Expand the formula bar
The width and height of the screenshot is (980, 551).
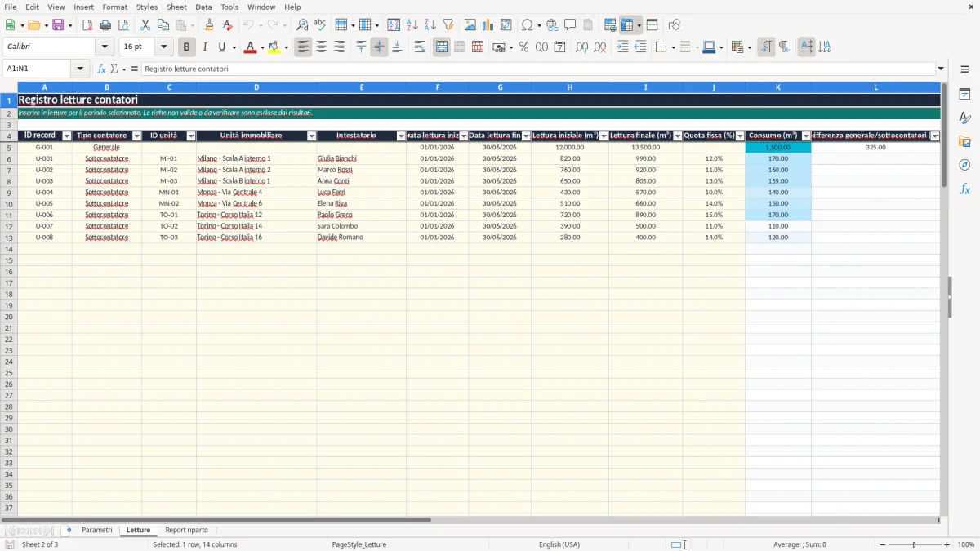941,69
